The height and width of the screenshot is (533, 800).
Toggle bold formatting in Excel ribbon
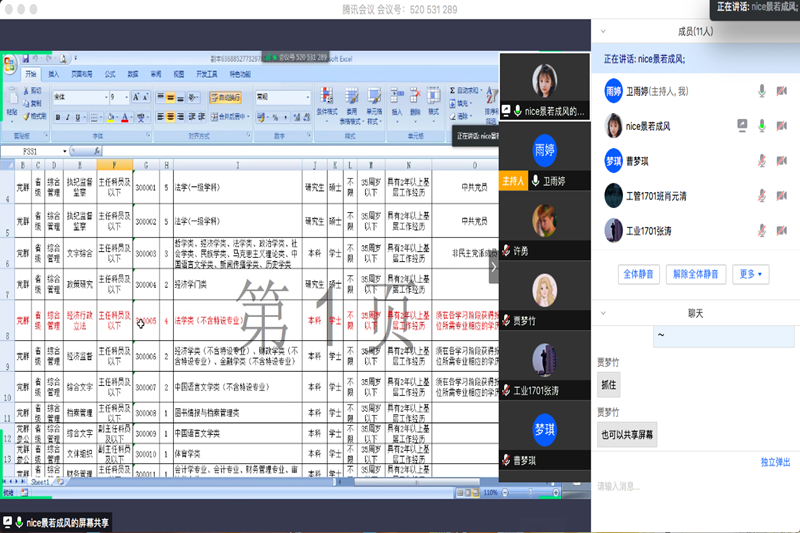click(x=57, y=117)
